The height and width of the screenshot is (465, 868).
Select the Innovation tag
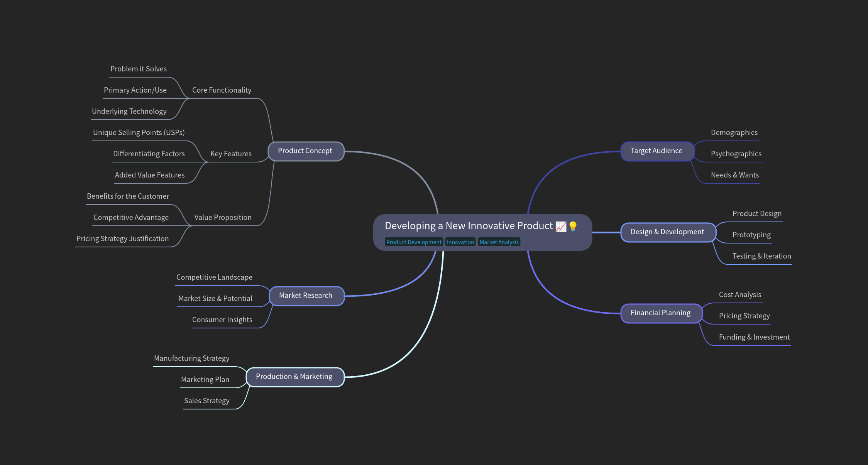pos(460,242)
